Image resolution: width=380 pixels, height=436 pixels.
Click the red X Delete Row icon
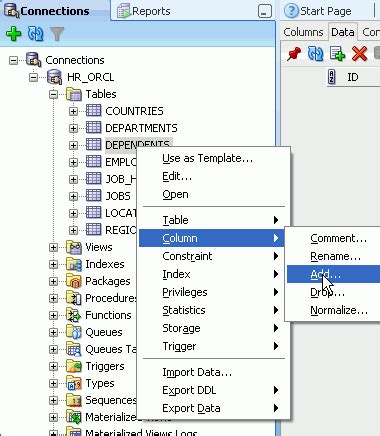pyautogui.click(x=359, y=54)
